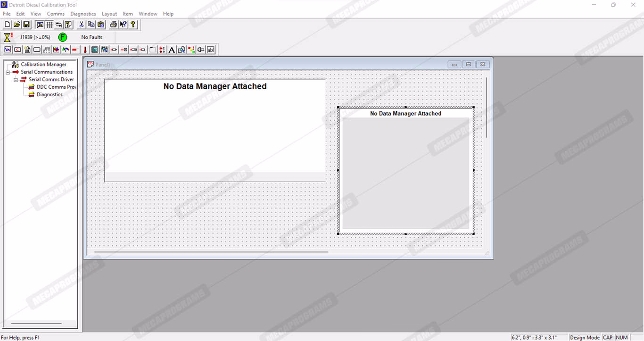Toggle the grid display toolbar button

click(x=50, y=25)
